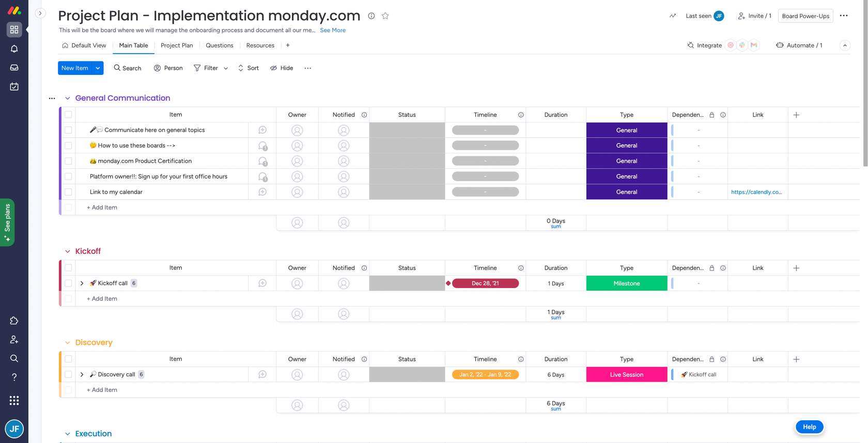This screenshot has height=443, width=868.
Task: Open toolbar more options ellipsis after Hide
Action: (307, 68)
